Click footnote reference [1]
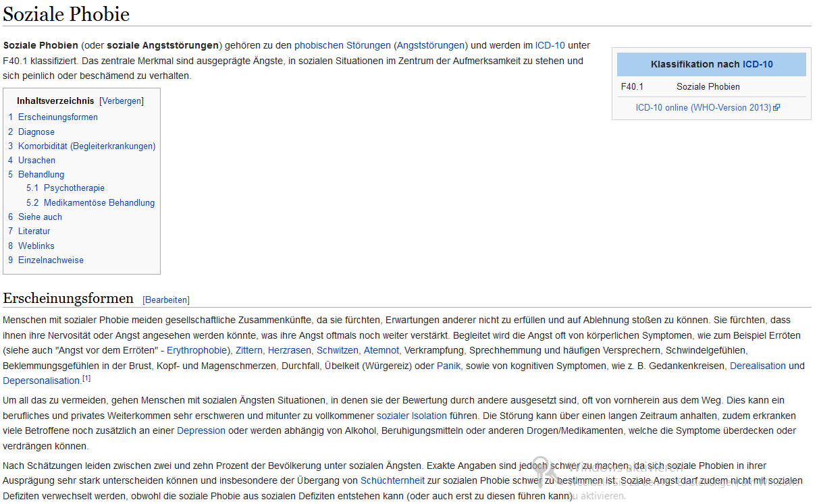Viewport: 819px width, 504px height. coord(86,379)
